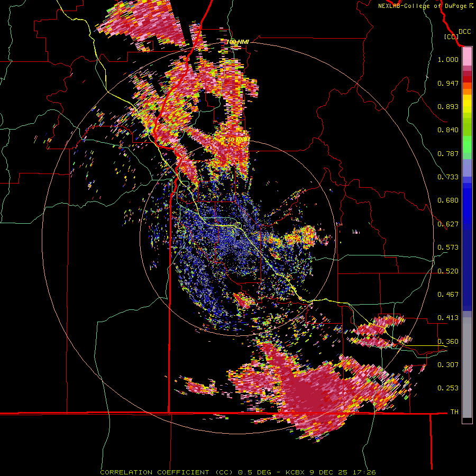Click the DCC product label
The height and width of the screenshot is (476, 476).
[464, 32]
